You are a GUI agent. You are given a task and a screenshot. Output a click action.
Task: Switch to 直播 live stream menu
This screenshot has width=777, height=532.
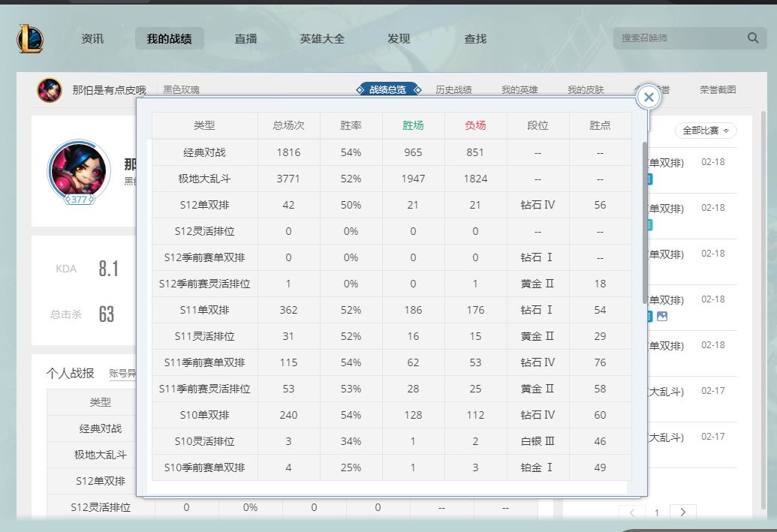(245, 38)
